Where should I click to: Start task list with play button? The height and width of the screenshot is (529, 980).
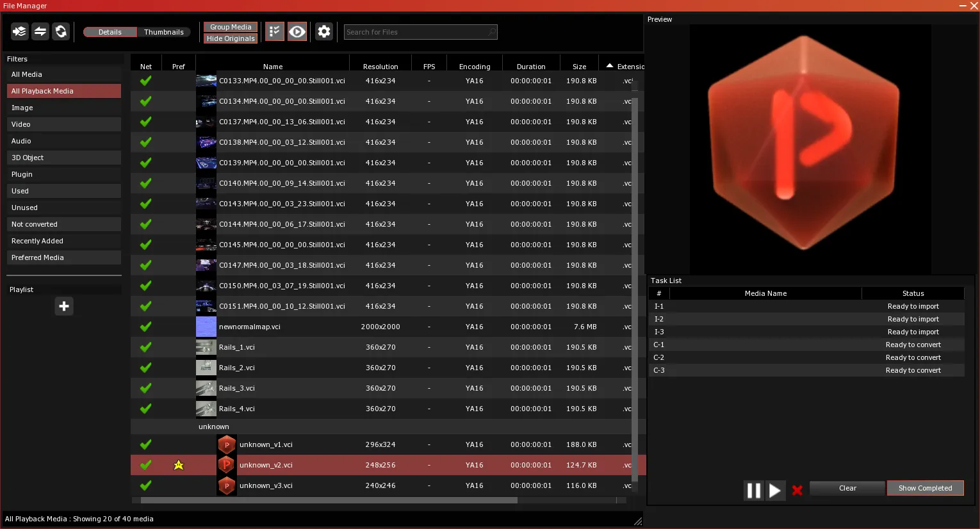coord(774,491)
